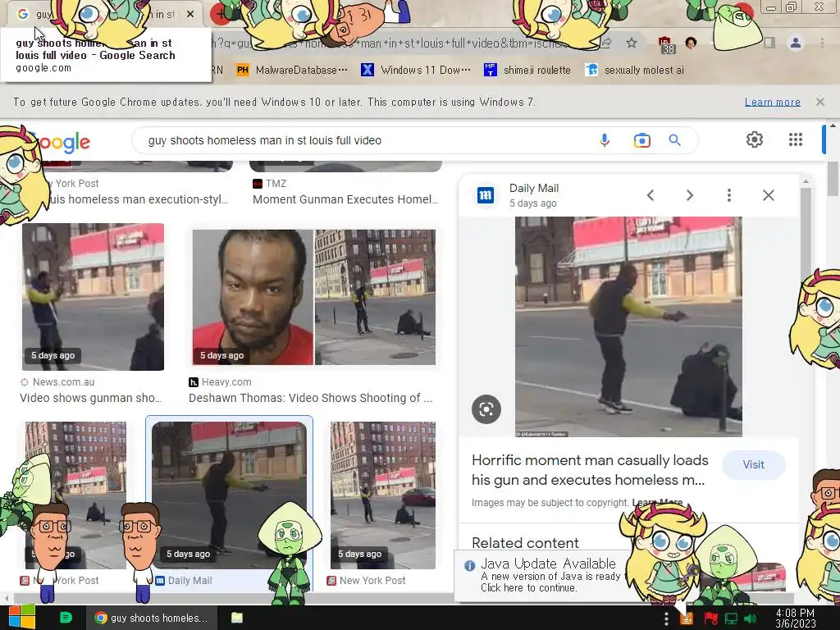Open Heavy.com source label
This screenshot has width=840, height=630.
tap(220, 382)
